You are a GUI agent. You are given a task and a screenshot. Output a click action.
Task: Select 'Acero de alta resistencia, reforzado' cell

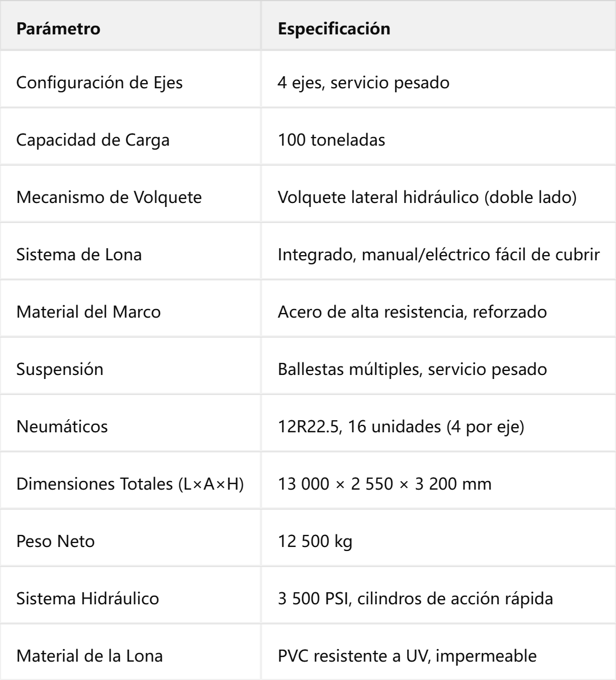click(x=438, y=308)
